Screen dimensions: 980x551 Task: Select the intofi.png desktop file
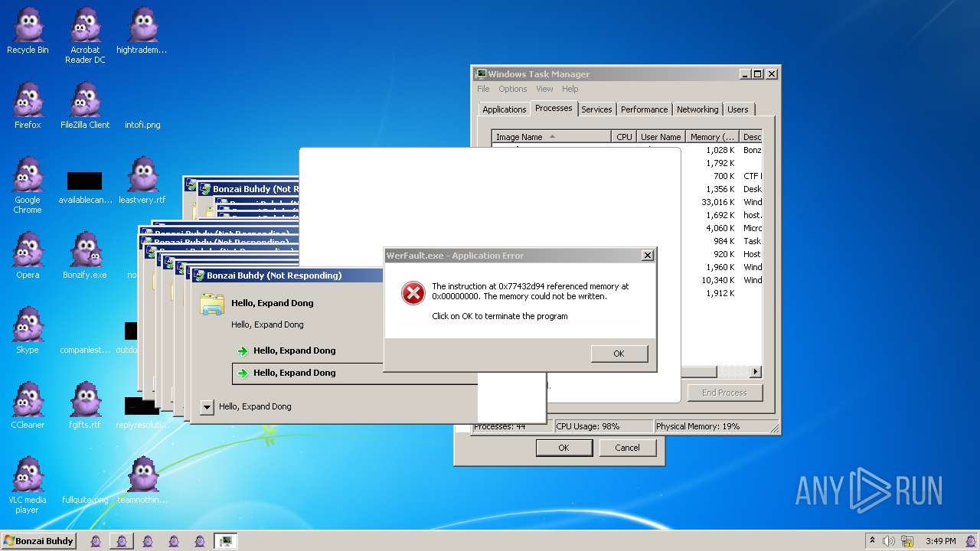click(142, 125)
